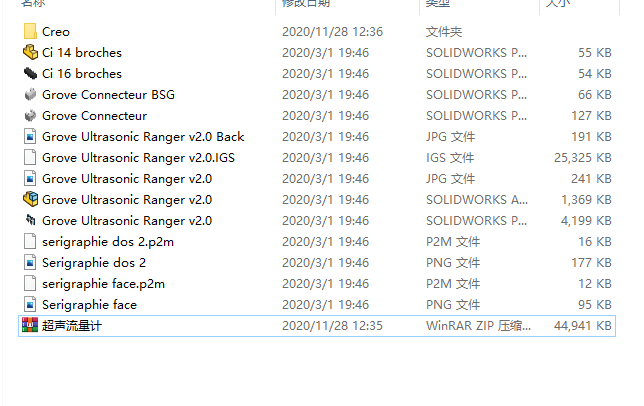Click the Ranger v2.0 Back JPG image icon

pyautogui.click(x=30, y=137)
